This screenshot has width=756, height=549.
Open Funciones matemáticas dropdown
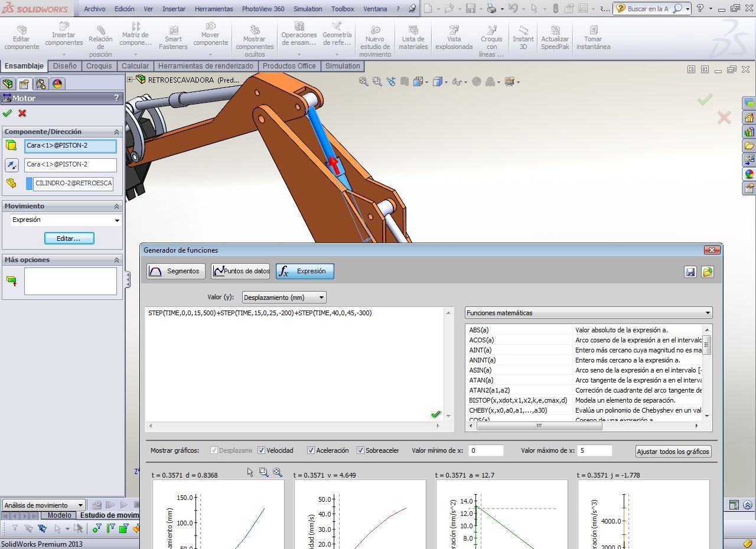588,313
